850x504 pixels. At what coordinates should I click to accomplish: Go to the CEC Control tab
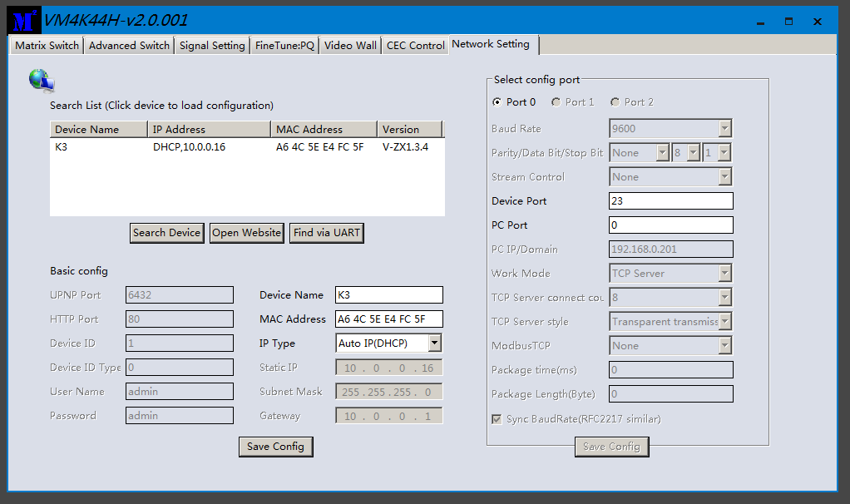tap(415, 46)
